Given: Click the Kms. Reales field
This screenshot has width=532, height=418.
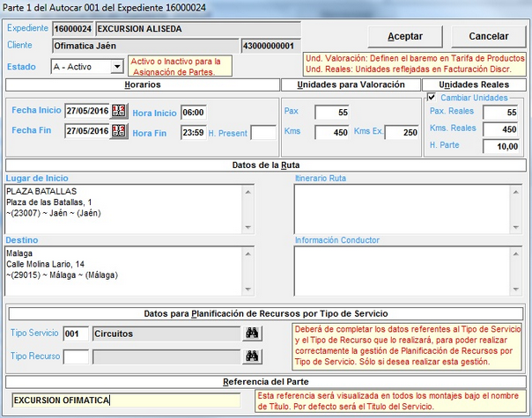Looking at the screenshot, I should 501,129.
